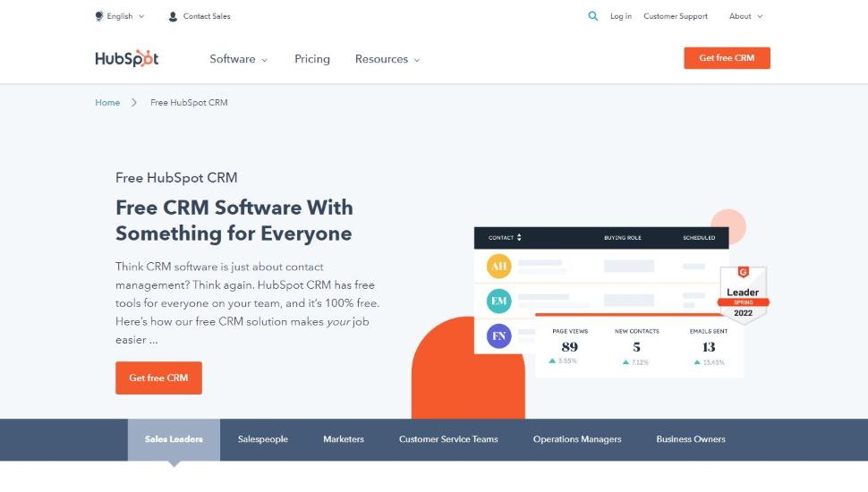Click the EM contact avatar
This screenshot has width=868, height=492.
[x=498, y=301]
